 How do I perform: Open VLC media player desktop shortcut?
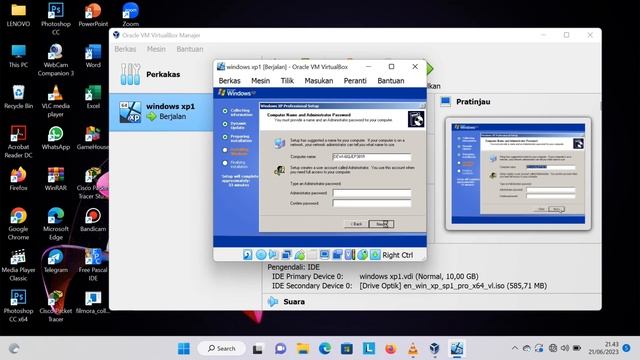pos(56,101)
